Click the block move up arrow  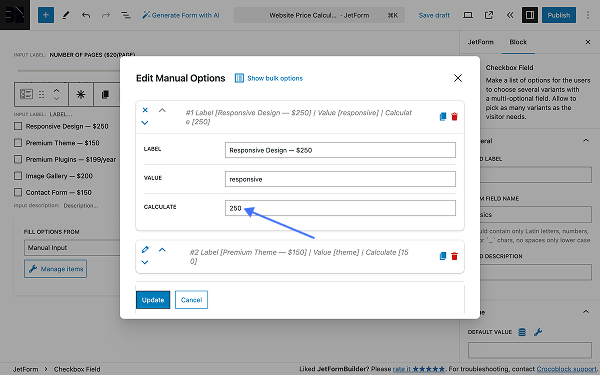point(56,90)
